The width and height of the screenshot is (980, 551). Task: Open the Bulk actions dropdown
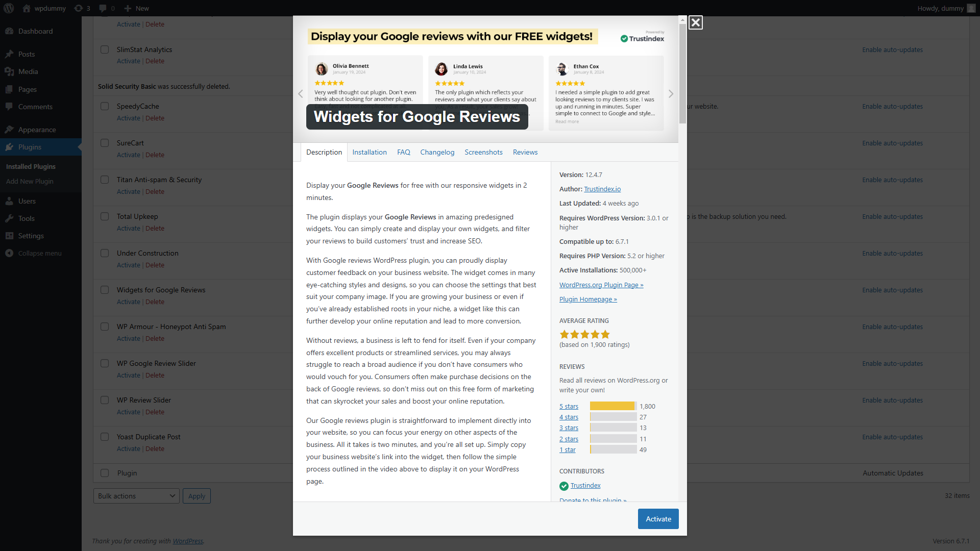[136, 496]
